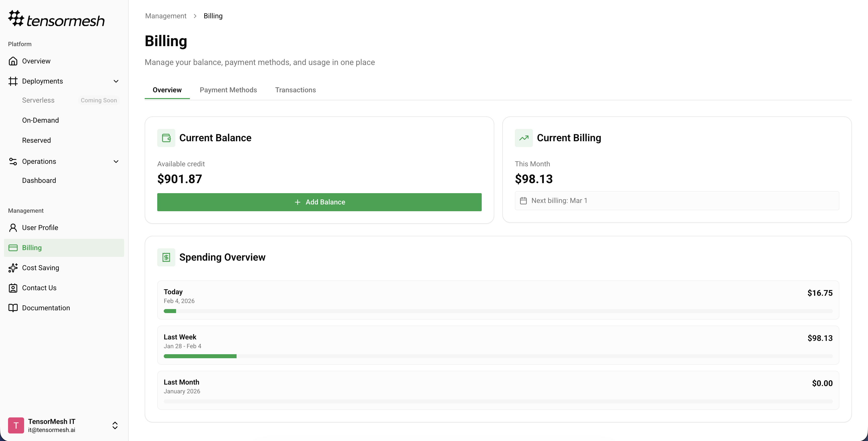Click the Add Balance button
Image resolution: width=868 pixels, height=441 pixels.
(x=319, y=202)
